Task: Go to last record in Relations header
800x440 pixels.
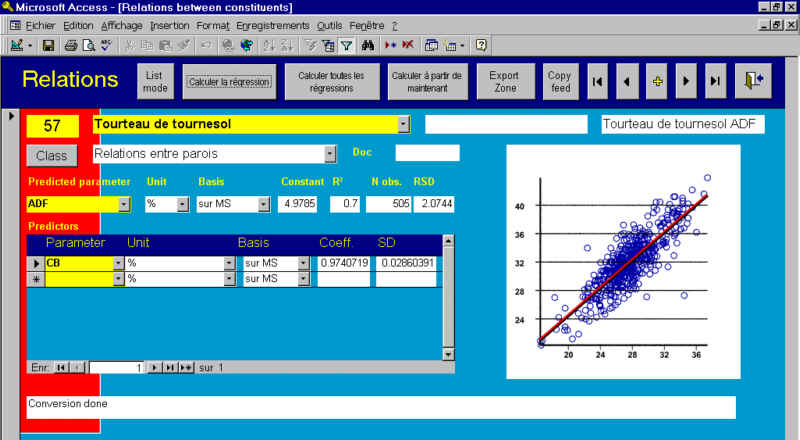Action: 715,81
